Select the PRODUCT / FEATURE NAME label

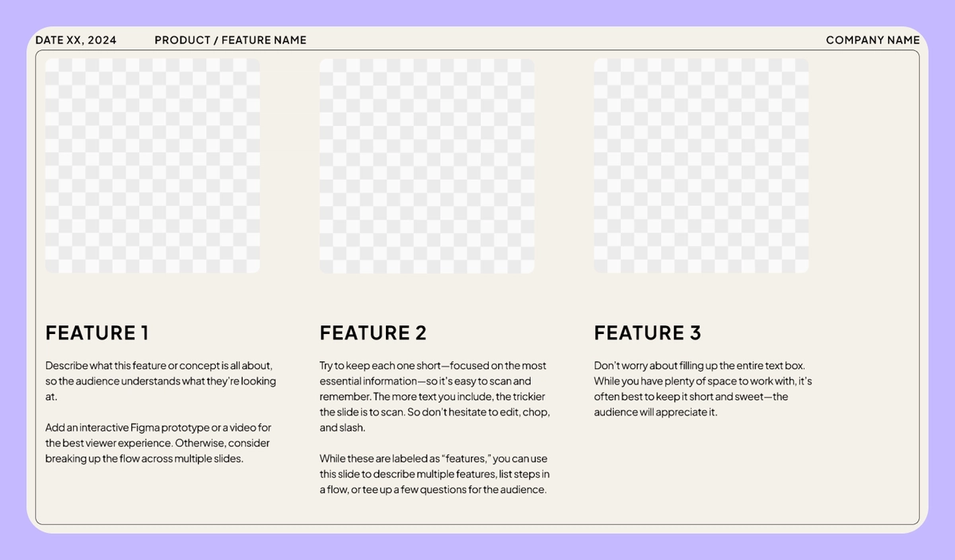[x=230, y=39]
